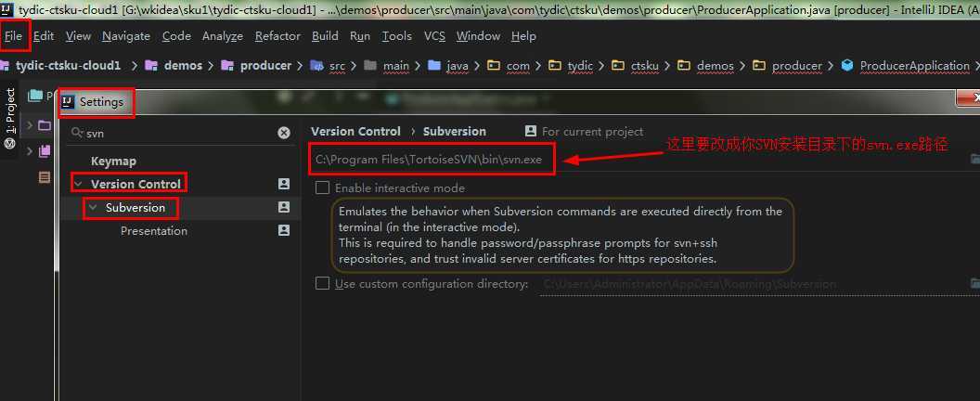This screenshot has width=980, height=401.
Task: Open the Code menu
Action: coord(176,36)
